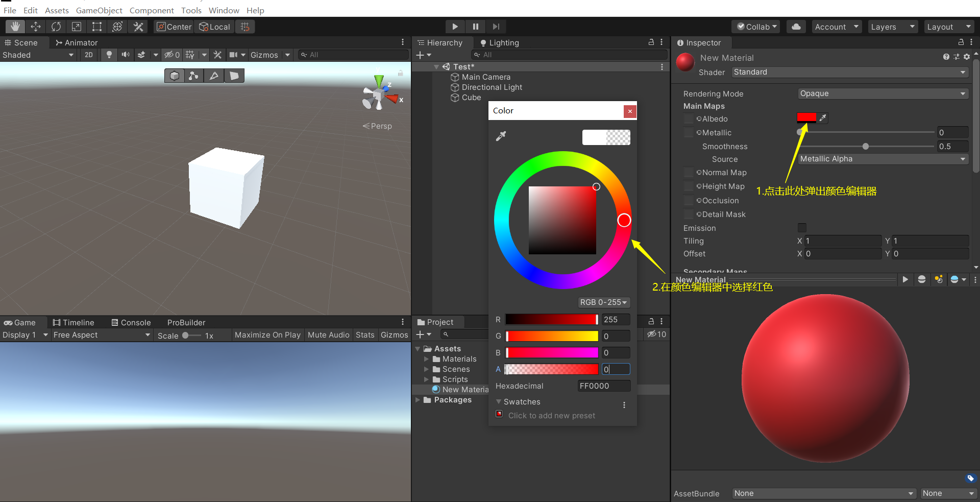Expand the Materials folder in Project panel

[427, 359]
